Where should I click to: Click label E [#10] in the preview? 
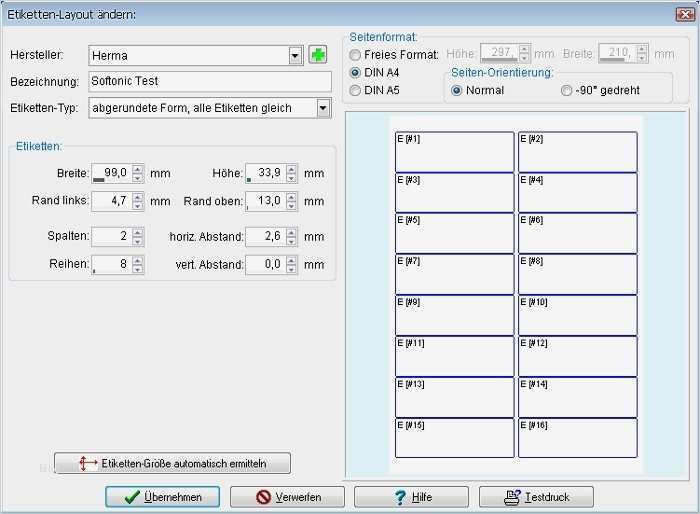click(x=578, y=316)
